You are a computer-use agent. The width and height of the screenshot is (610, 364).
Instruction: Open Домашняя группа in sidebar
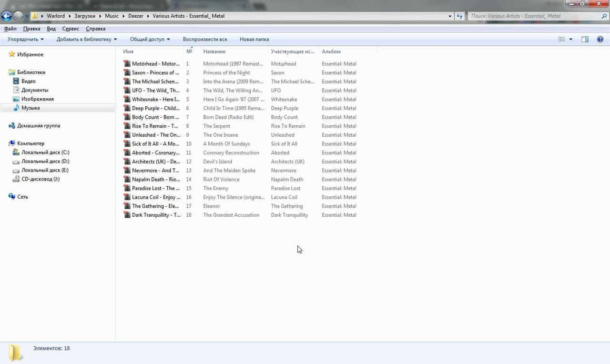[x=34, y=126]
